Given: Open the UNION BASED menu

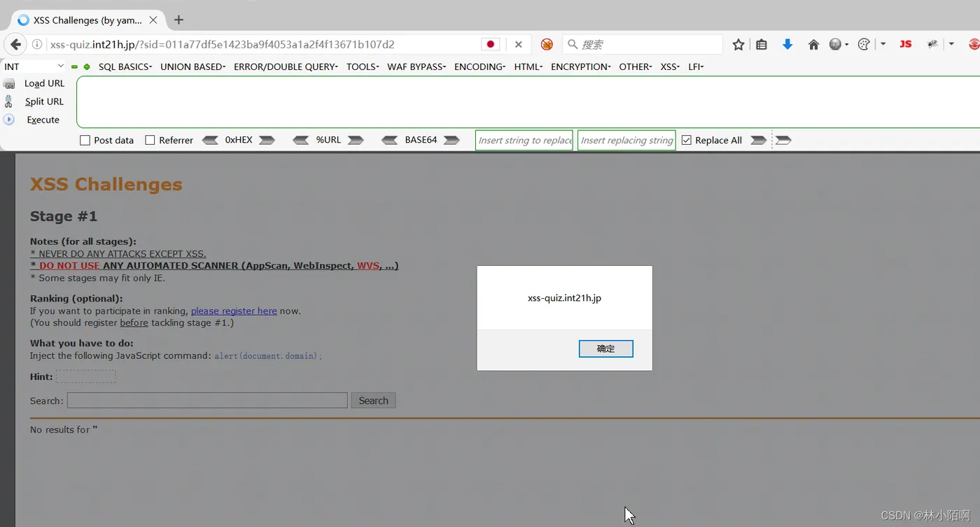Looking at the screenshot, I should 193,66.
